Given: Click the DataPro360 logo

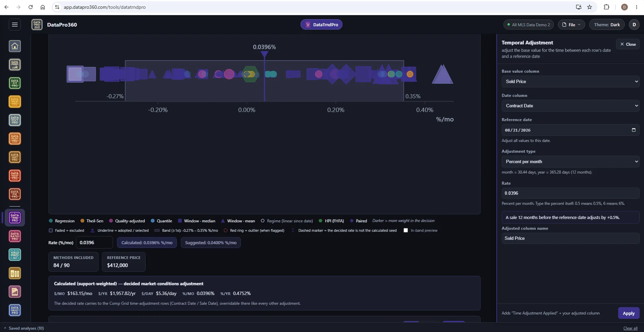Looking at the screenshot, I should point(37,25).
